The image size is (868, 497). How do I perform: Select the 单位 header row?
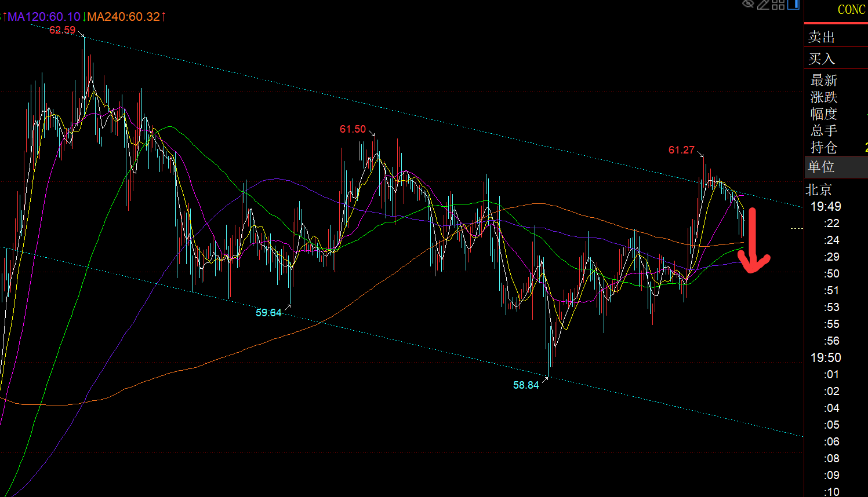(822, 167)
